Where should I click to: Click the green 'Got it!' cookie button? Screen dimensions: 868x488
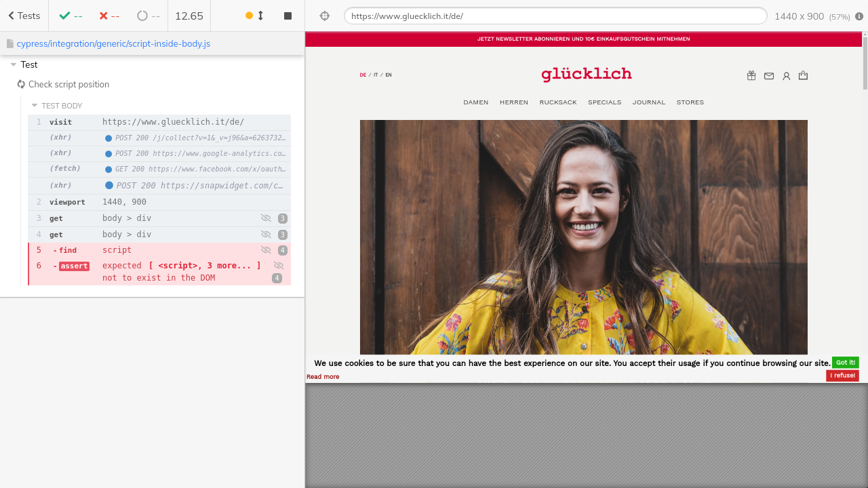[x=845, y=363]
